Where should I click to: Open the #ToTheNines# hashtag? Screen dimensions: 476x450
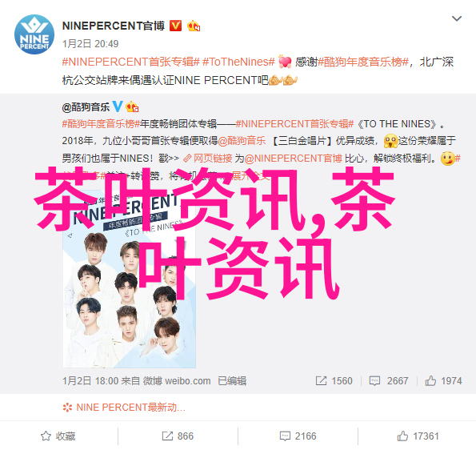238,62
